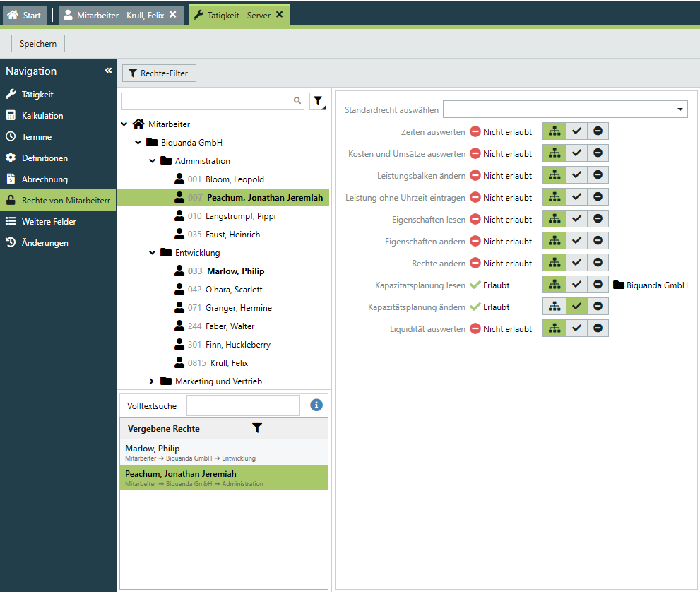Click the filter icon in Vergebene Rechte header

pyautogui.click(x=257, y=428)
